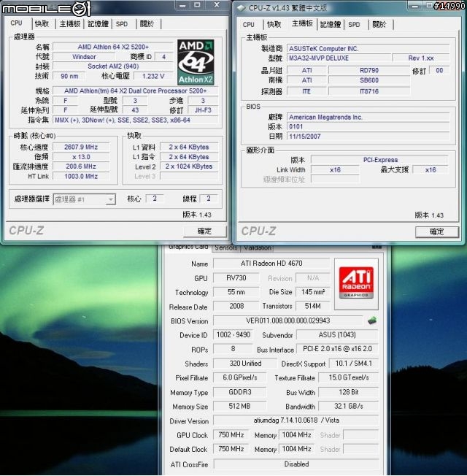Open 記憶體 tab in left CPU-Z window

click(98, 23)
